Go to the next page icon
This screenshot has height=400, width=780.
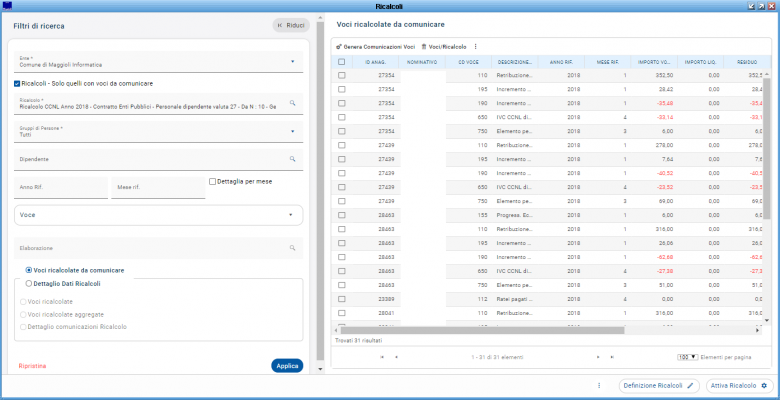(x=598, y=357)
